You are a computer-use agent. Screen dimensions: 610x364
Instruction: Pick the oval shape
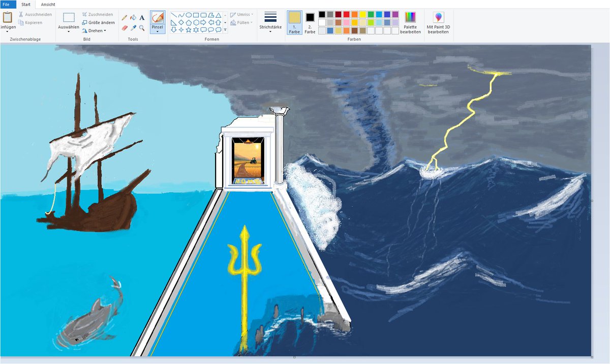[x=189, y=15]
